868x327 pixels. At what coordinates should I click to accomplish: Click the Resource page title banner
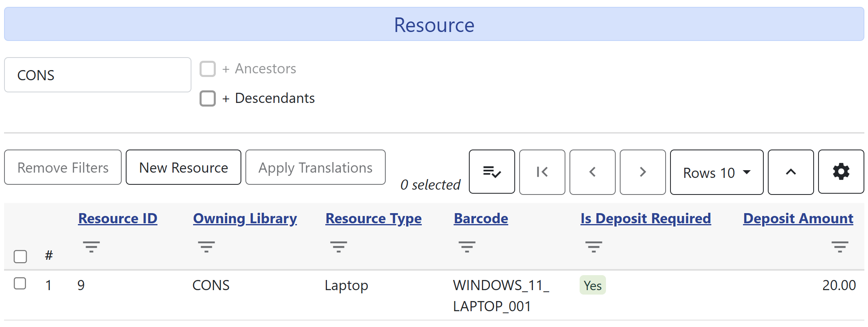coord(434,24)
